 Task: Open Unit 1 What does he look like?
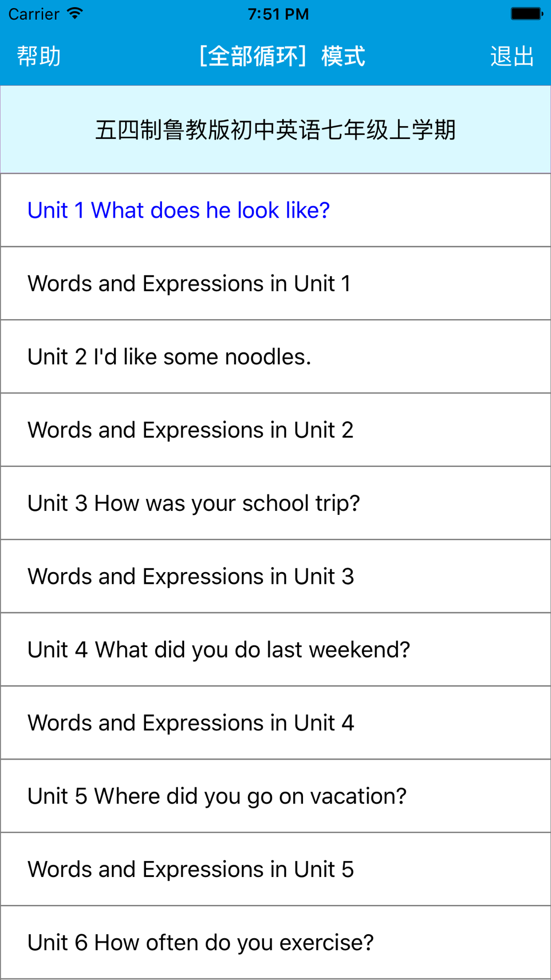click(x=275, y=210)
